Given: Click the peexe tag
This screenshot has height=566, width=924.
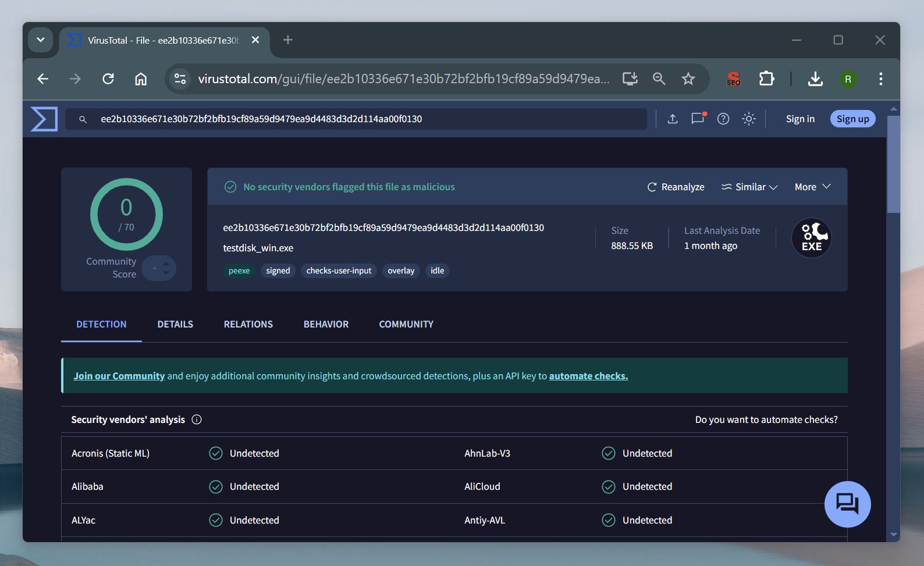Looking at the screenshot, I should [x=239, y=270].
